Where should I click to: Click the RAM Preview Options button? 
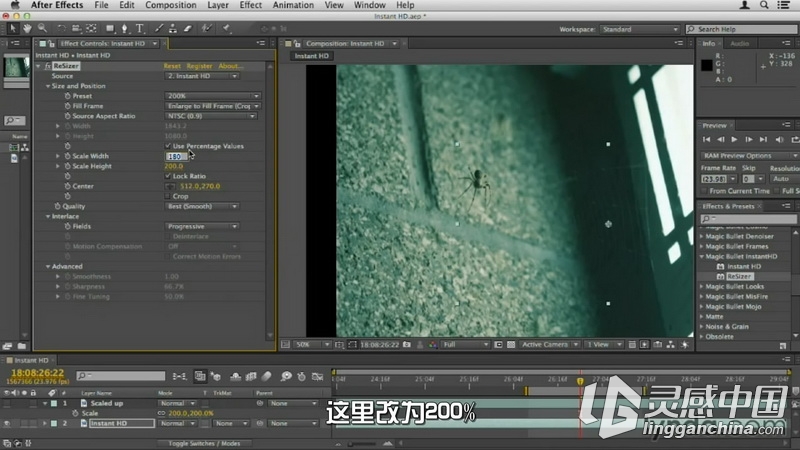pos(749,156)
